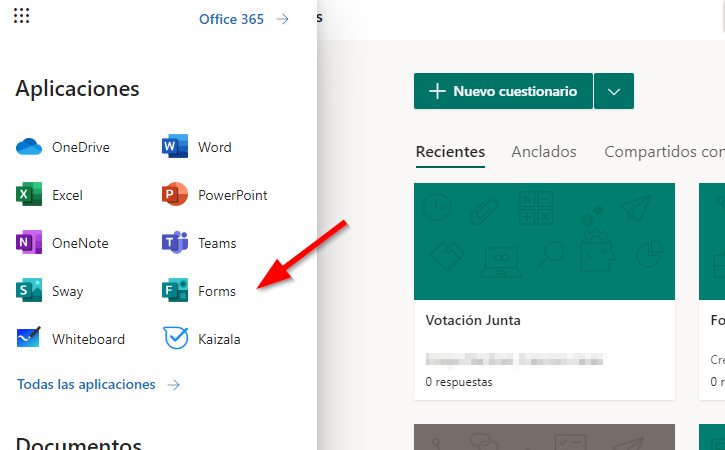The height and width of the screenshot is (450, 725).
Task: Open the Office 365 link
Action: pos(231,19)
